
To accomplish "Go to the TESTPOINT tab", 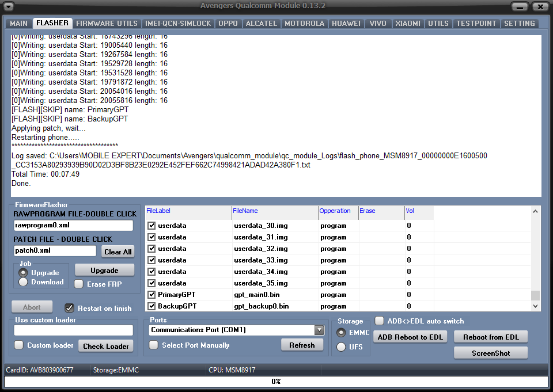I will [476, 23].
